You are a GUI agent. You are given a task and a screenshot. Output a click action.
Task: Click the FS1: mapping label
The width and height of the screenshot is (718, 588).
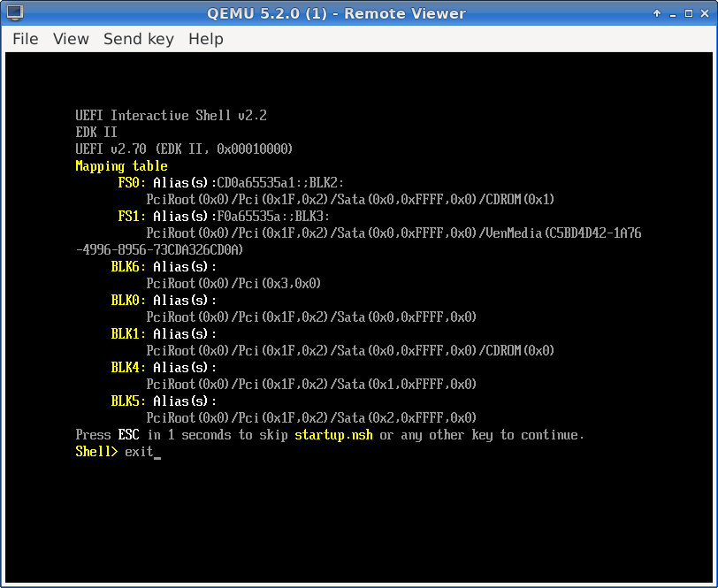(x=131, y=217)
